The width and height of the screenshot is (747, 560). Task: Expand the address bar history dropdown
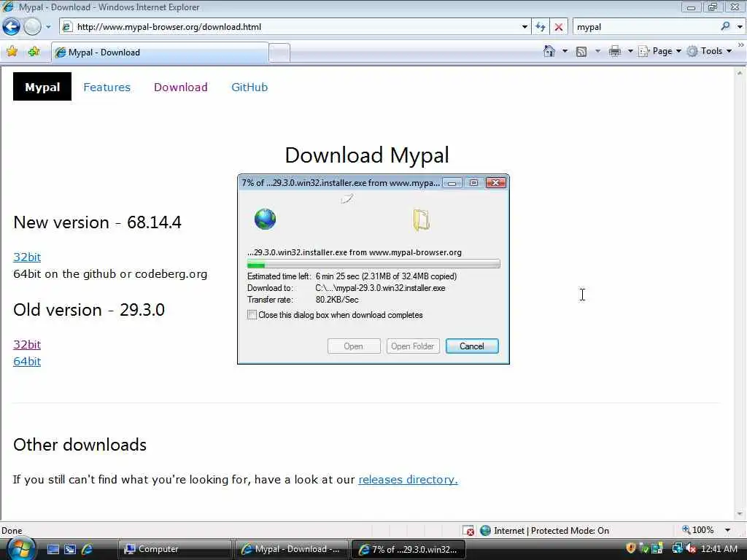tap(525, 27)
